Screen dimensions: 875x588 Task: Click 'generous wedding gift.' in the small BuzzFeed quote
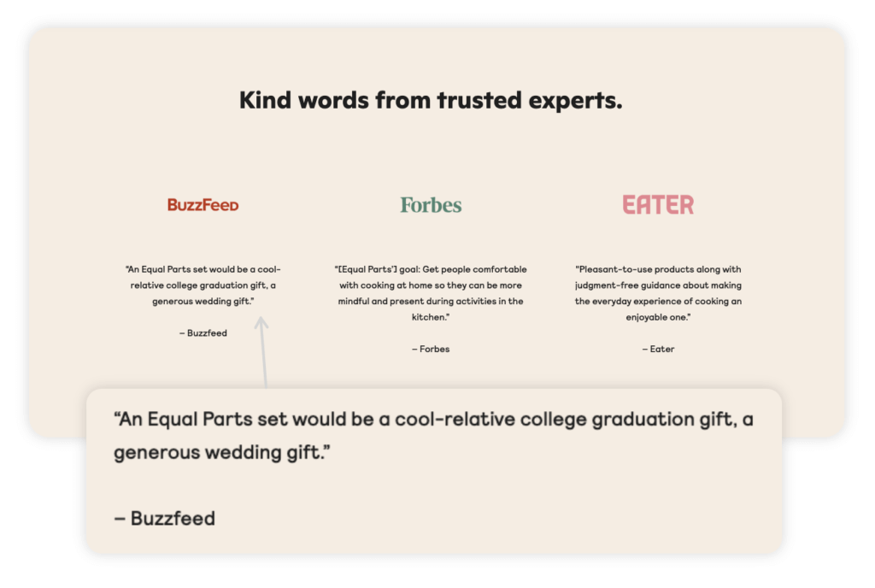[203, 301]
